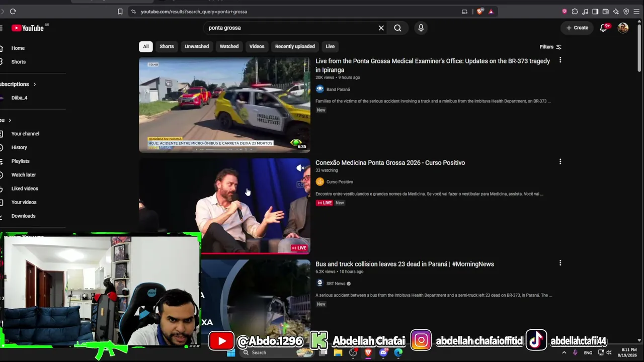Open options menu for Band Paraná video
Screen dimensions: 644x362
tap(560, 60)
